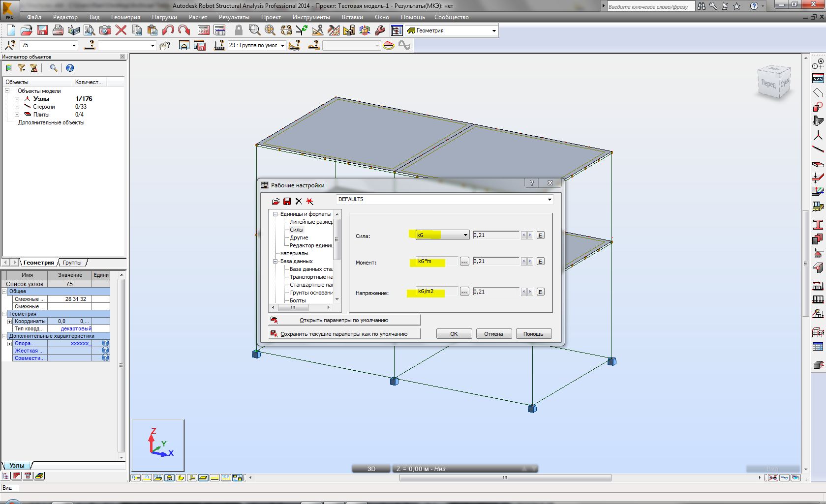Image resolution: width=826 pixels, height=504 pixels.
Task: Click the calculator icon in main toolbar
Action: pos(204,30)
